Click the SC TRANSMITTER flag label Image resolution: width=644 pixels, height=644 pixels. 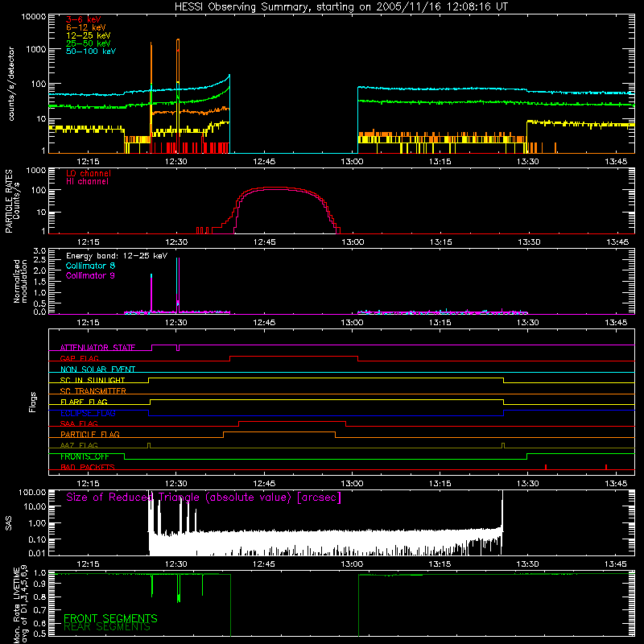tap(93, 391)
